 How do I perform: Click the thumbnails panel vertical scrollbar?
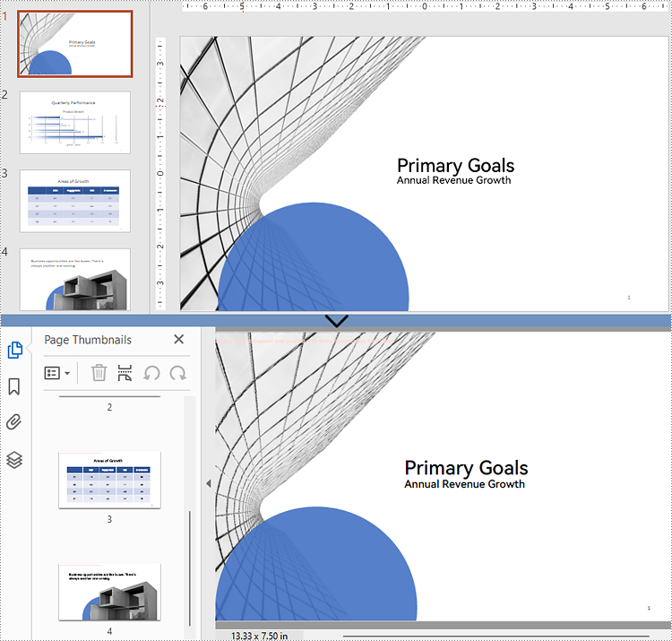tap(190, 568)
